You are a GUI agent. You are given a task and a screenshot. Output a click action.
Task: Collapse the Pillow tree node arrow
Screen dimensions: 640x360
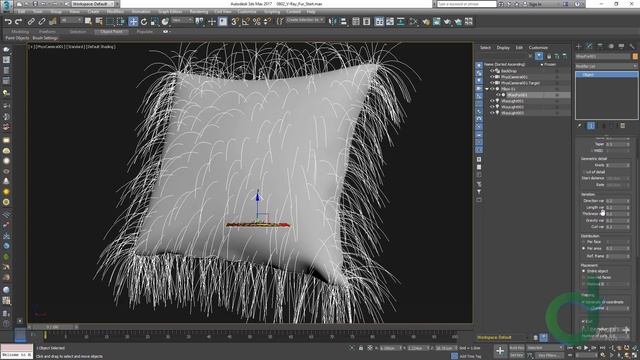pyautogui.click(x=487, y=89)
